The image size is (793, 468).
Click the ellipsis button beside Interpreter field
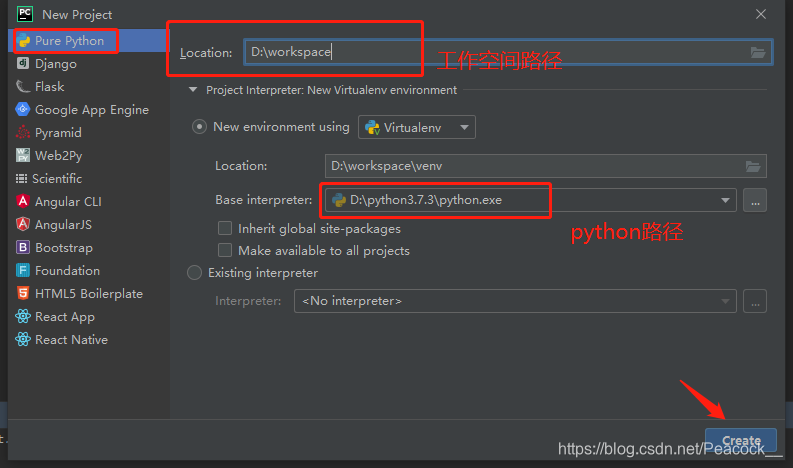tap(755, 301)
